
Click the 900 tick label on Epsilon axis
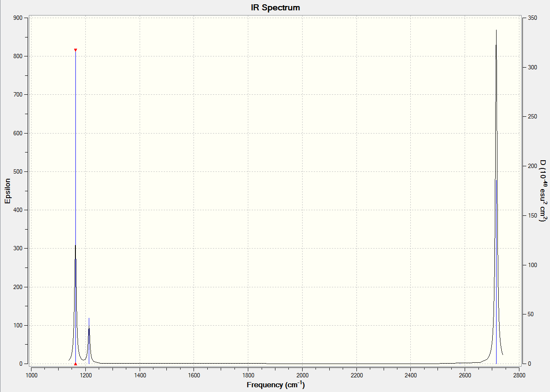[17, 18]
